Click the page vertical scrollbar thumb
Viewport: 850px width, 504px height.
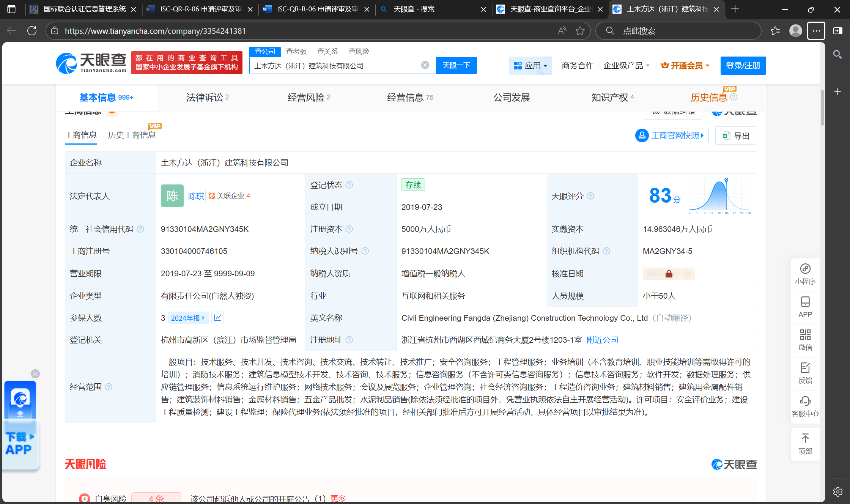822,108
